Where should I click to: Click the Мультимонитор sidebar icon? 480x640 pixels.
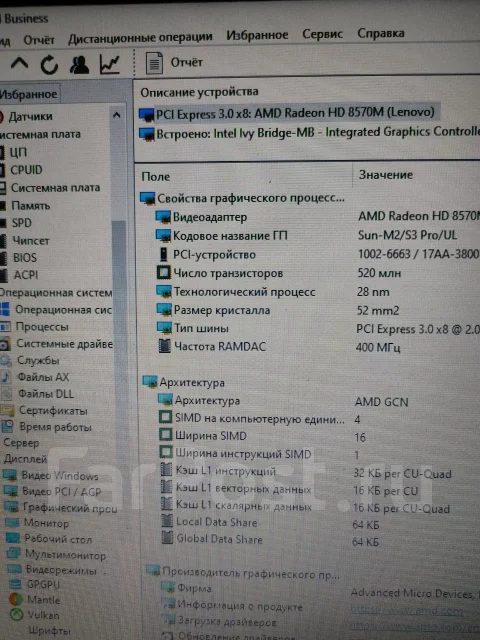coord(13,554)
